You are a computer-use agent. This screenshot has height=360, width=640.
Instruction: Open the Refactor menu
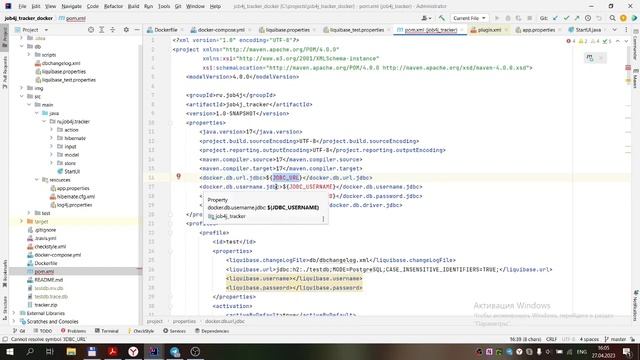pyautogui.click(x=113, y=6)
